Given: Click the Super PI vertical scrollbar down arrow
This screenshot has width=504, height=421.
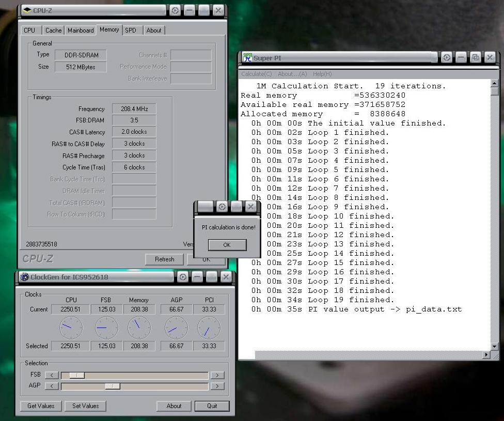Looking at the screenshot, I should [x=495, y=347].
